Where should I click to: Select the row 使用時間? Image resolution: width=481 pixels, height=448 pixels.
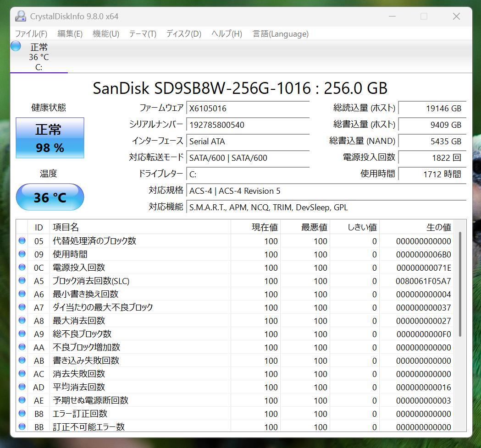[x=235, y=254]
